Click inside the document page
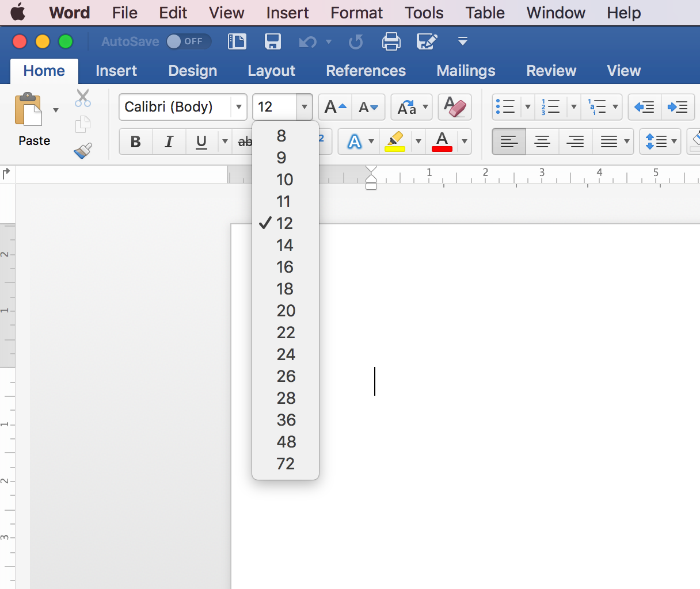 465,406
